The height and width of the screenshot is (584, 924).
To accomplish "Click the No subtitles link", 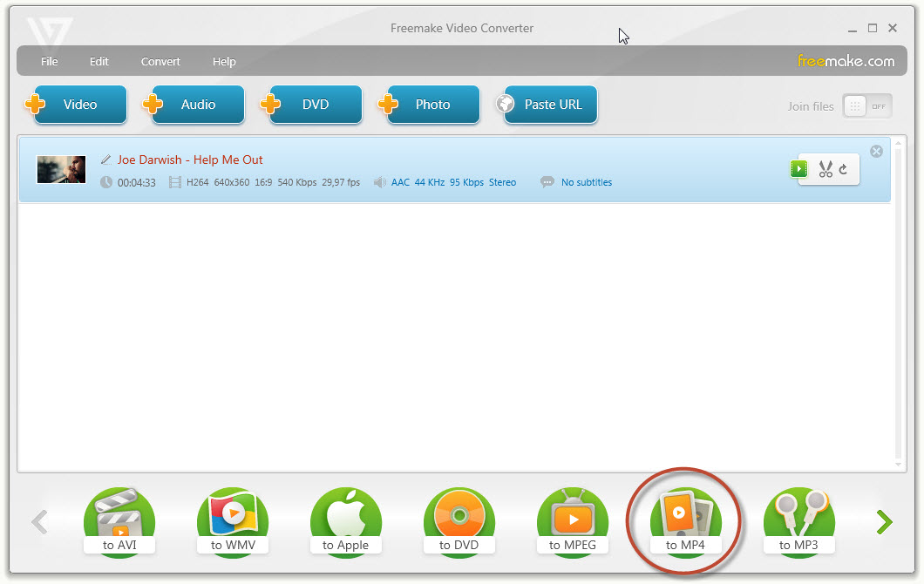I will 587,182.
